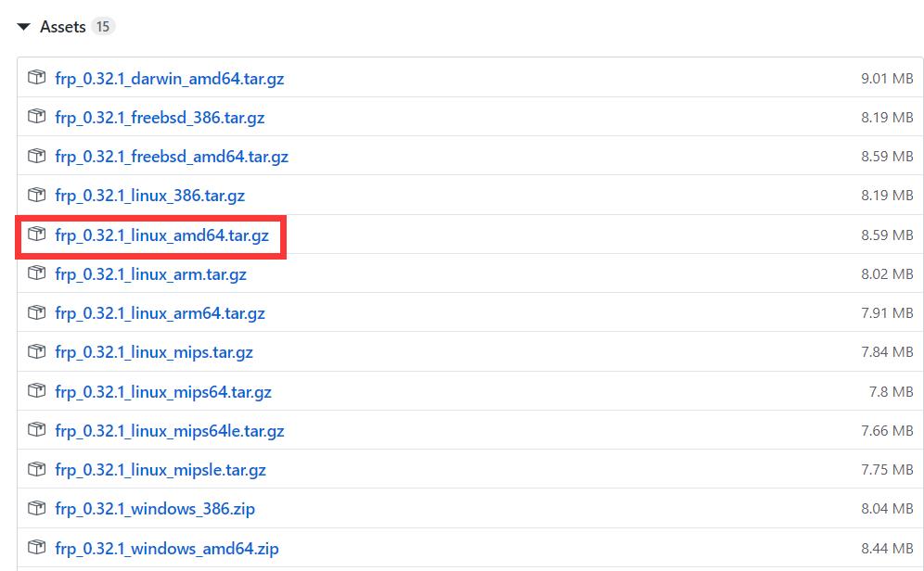Download frp_0.32.1_linux_mips64le.tar.gz
The image size is (924, 571).
coord(170,431)
